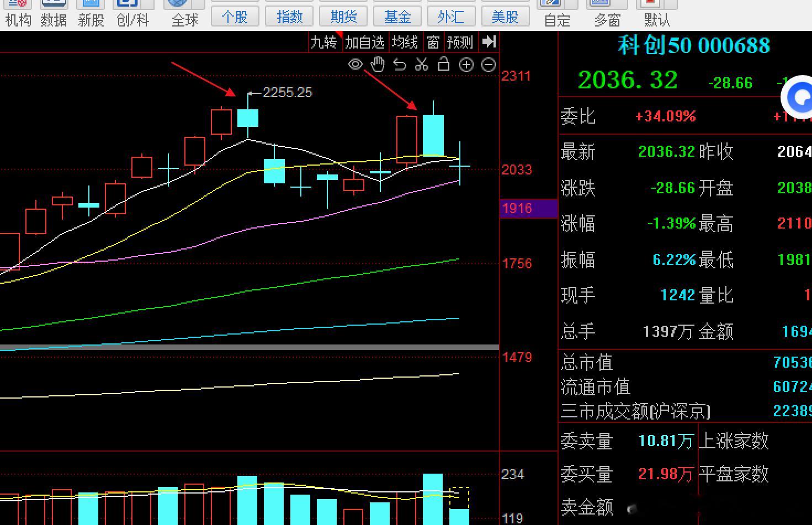
Task: Open the 九转 indicator
Action: (323, 42)
